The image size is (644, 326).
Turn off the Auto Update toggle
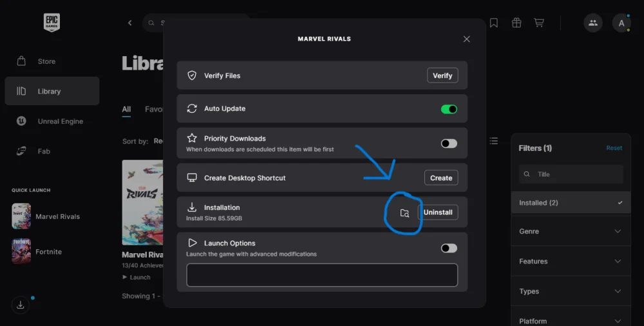click(449, 110)
